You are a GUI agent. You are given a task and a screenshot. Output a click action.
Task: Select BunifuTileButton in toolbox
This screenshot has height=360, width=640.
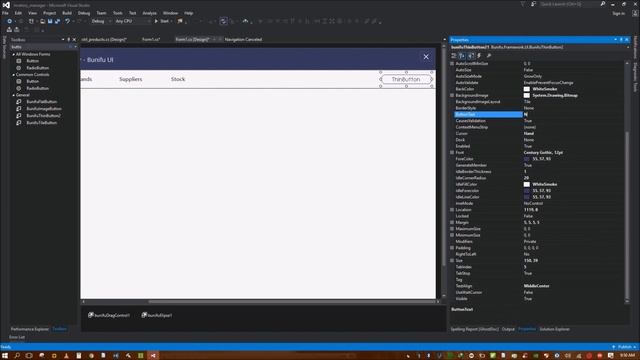[42, 122]
